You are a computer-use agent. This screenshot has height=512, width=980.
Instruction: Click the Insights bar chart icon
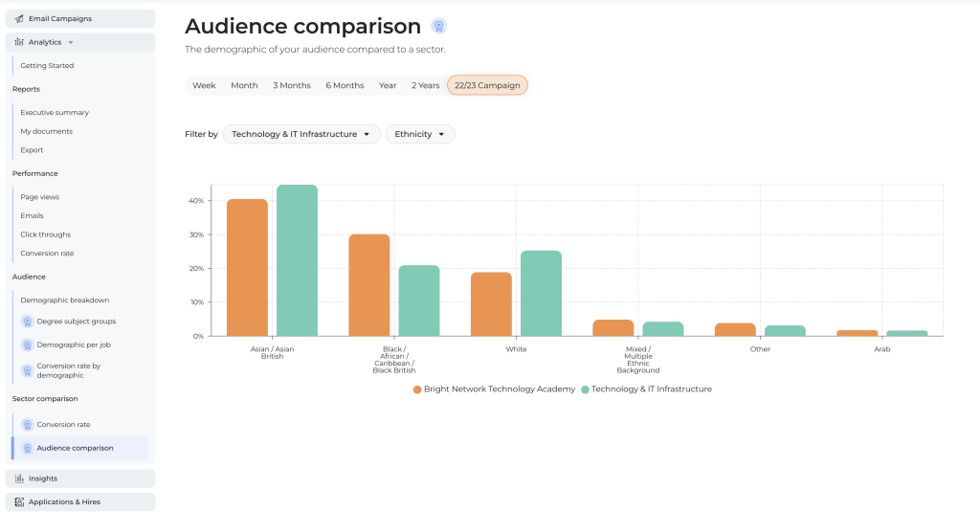(x=19, y=479)
